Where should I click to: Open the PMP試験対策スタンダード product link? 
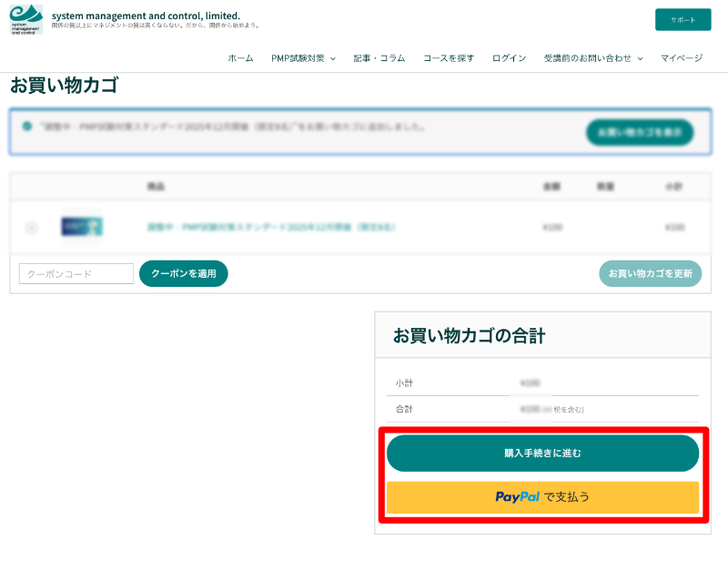pyautogui.click(x=270, y=227)
